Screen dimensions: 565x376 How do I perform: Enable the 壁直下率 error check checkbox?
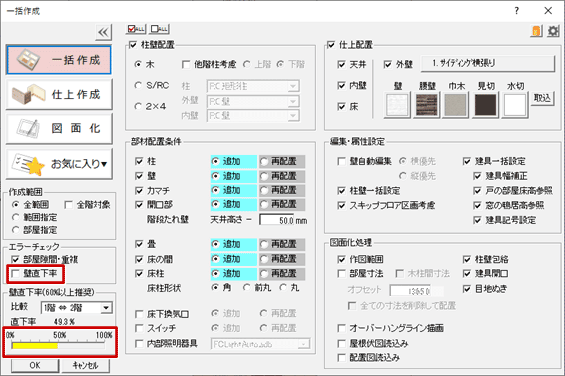pyautogui.click(x=15, y=274)
